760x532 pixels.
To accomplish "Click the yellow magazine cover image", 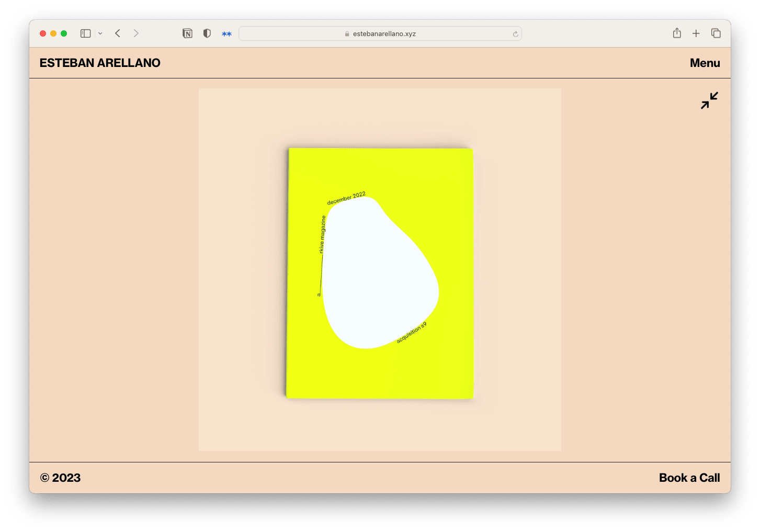I will coord(380,273).
